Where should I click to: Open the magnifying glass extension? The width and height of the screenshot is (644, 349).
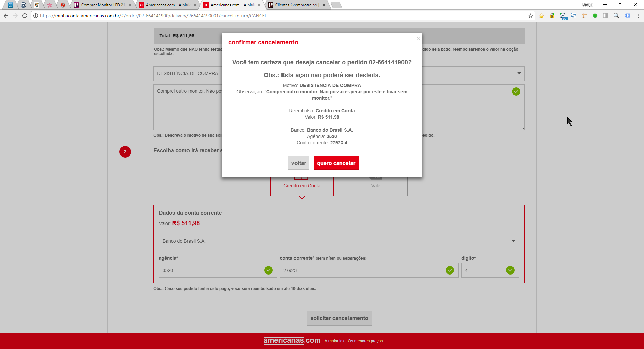click(616, 16)
